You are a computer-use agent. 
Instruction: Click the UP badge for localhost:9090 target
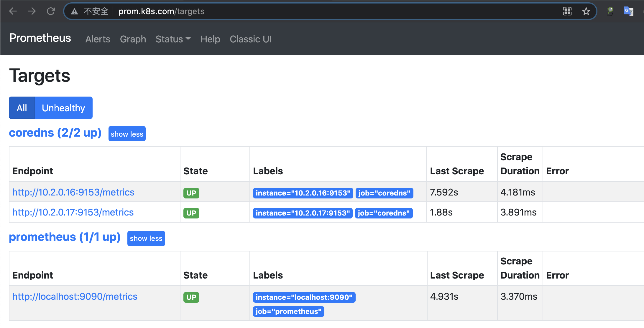pos(191,297)
